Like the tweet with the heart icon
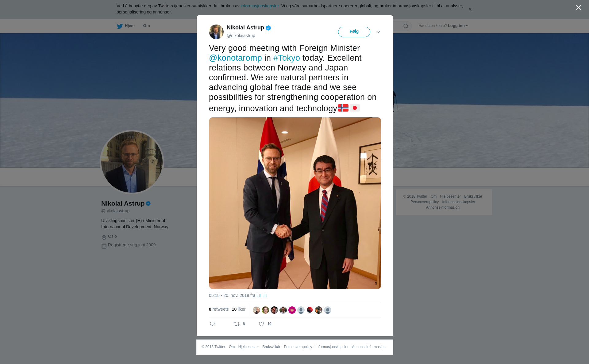The height and width of the screenshot is (364, 589). (x=261, y=324)
